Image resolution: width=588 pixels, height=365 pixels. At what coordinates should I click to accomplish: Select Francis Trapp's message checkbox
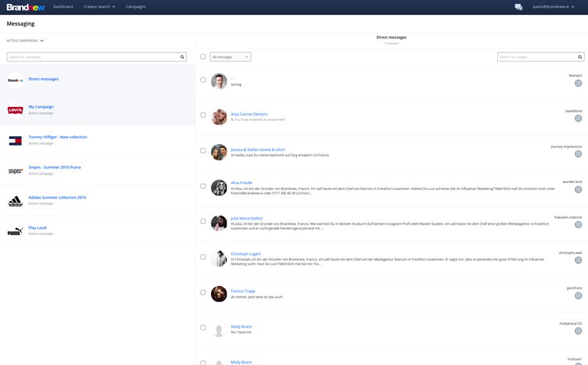point(203,293)
